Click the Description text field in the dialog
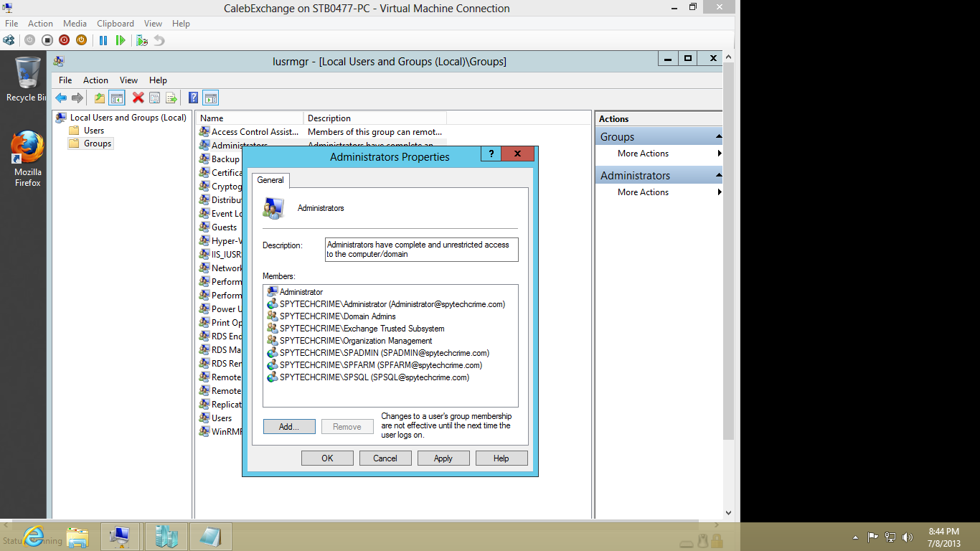Viewport: 980px width, 551px height. [x=422, y=250]
